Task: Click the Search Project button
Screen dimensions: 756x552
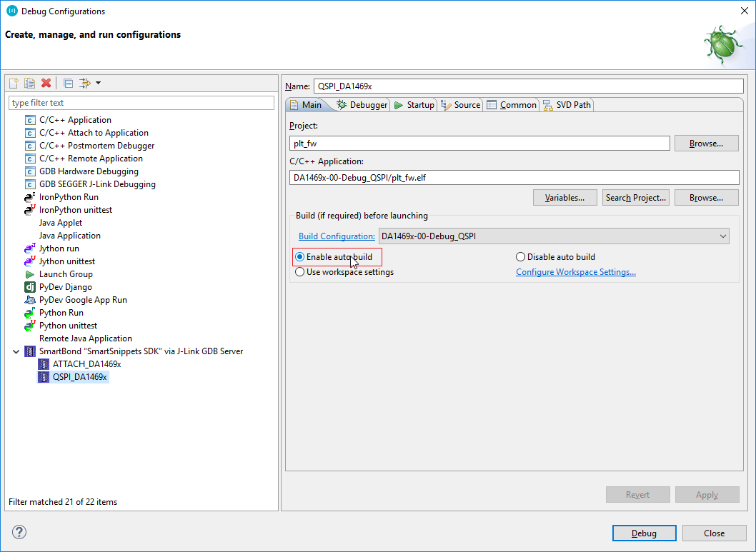Action: 635,198
